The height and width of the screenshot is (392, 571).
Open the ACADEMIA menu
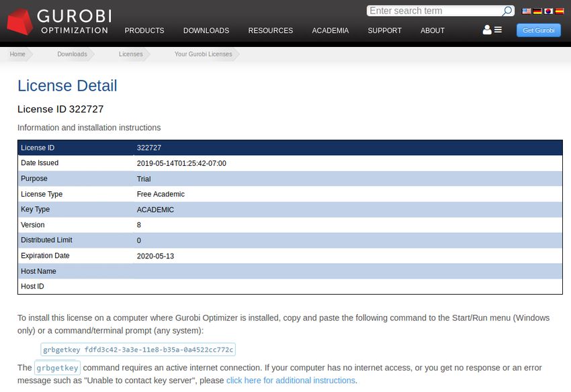point(331,31)
